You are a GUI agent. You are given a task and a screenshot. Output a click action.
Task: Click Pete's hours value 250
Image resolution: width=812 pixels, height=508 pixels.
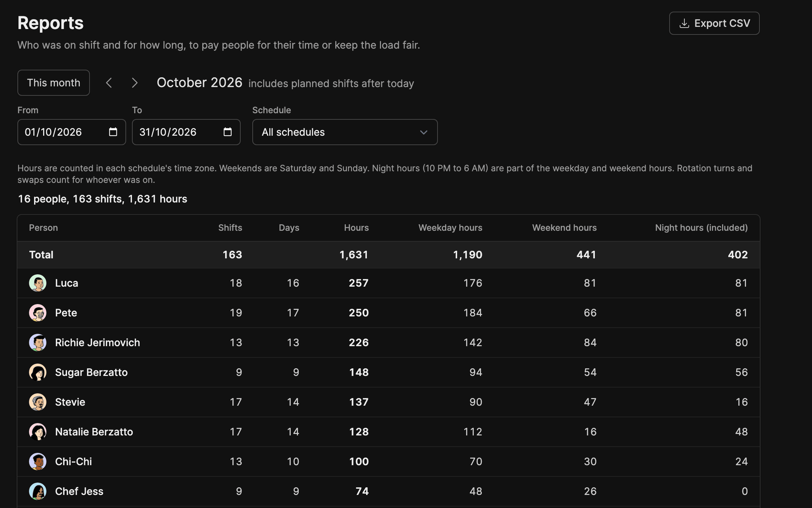point(359,313)
